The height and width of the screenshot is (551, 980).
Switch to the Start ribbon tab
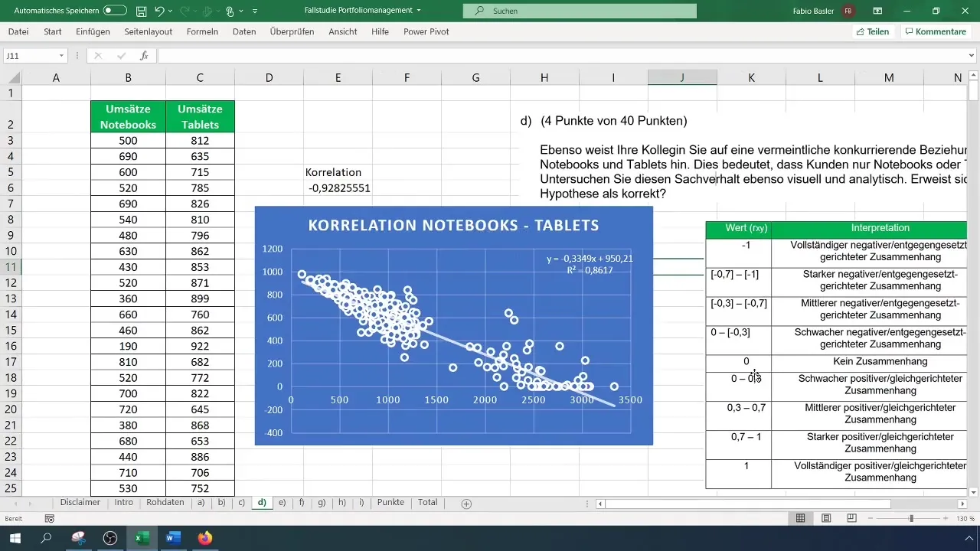tap(53, 31)
